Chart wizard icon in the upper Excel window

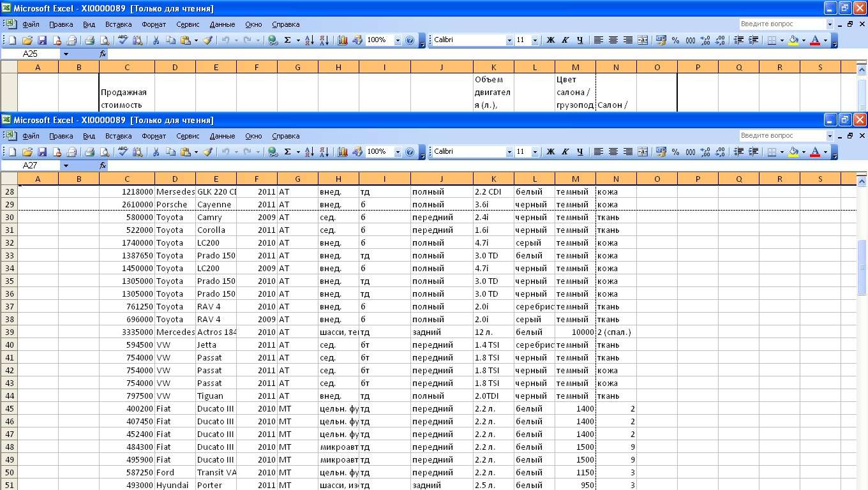[x=343, y=40]
